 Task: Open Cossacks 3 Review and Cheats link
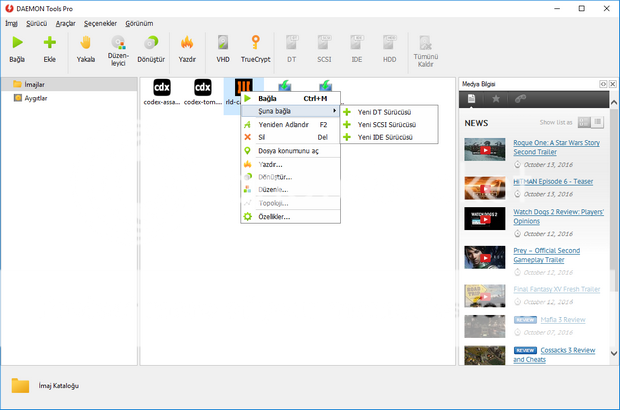coord(554,355)
